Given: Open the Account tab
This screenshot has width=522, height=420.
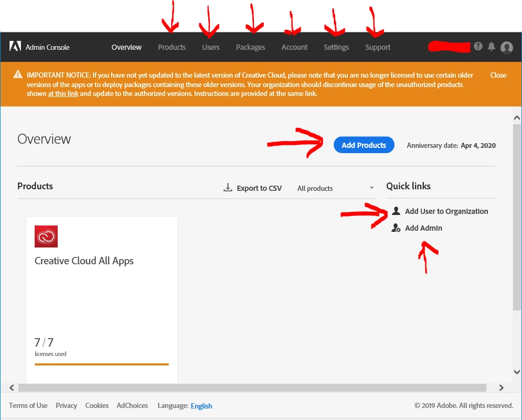Looking at the screenshot, I should pos(294,47).
